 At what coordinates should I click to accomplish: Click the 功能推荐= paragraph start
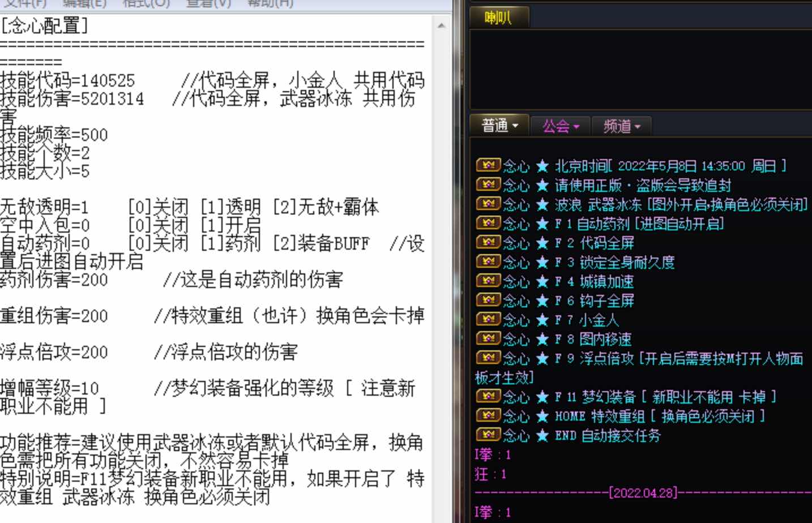[40, 443]
